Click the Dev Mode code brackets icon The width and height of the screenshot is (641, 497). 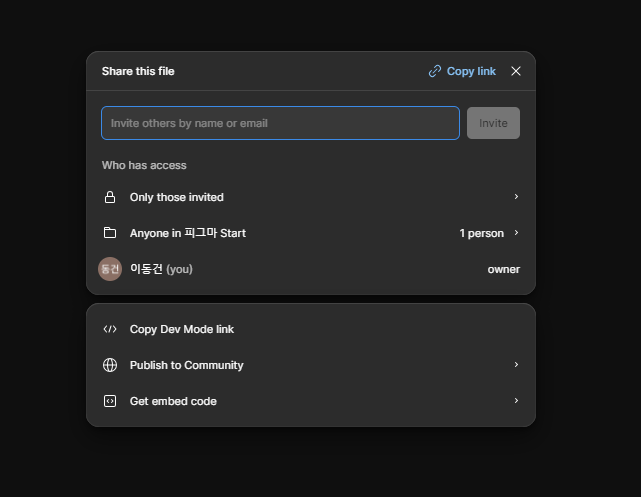[x=110, y=329]
